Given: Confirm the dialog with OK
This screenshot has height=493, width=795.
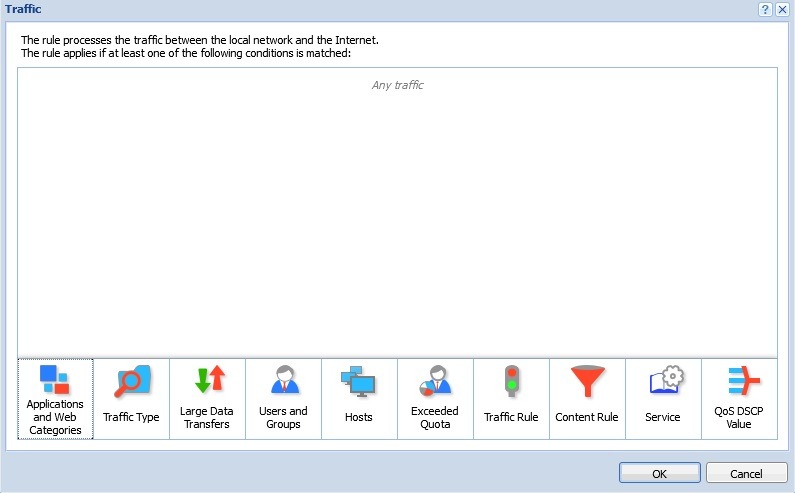Looking at the screenshot, I should coord(659,473).
